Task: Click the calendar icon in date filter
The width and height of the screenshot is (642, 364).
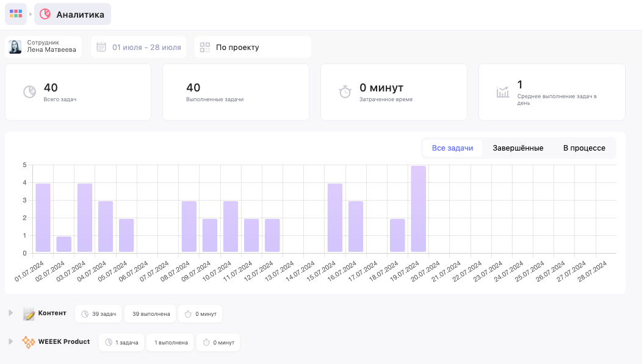Action: pyautogui.click(x=101, y=47)
